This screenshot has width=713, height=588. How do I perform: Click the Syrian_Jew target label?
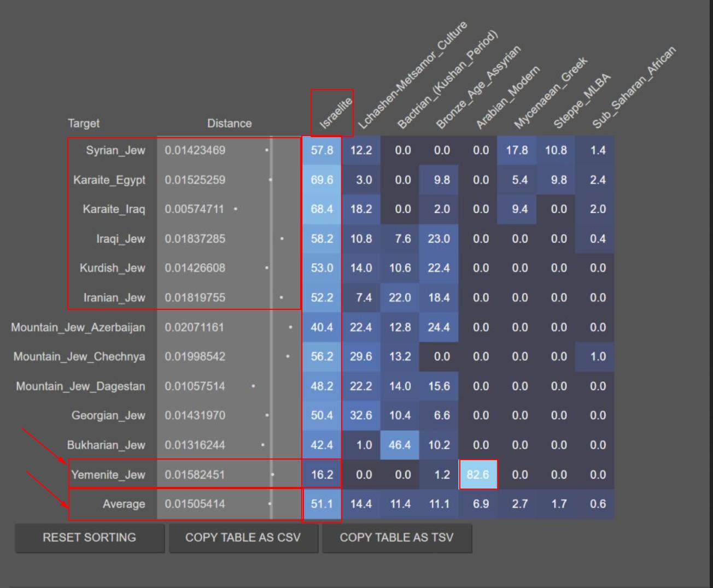click(115, 150)
